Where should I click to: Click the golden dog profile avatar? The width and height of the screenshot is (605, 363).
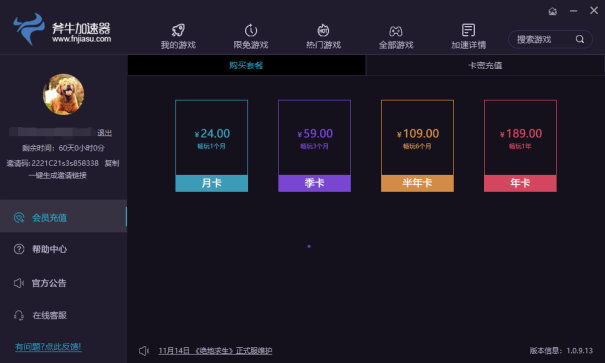63,94
